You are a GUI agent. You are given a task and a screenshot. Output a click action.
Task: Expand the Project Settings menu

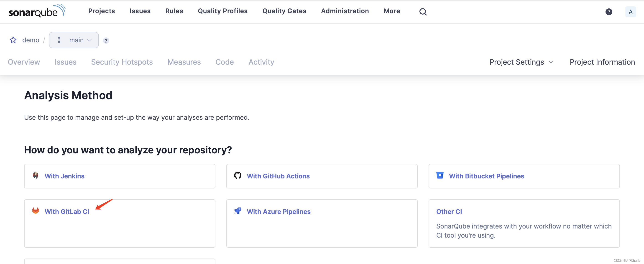click(521, 62)
